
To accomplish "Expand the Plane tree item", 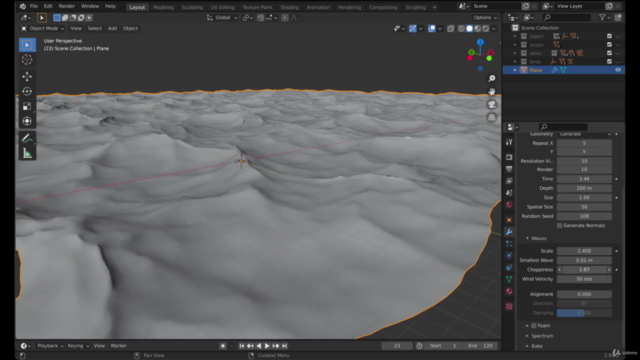I will (x=515, y=70).
